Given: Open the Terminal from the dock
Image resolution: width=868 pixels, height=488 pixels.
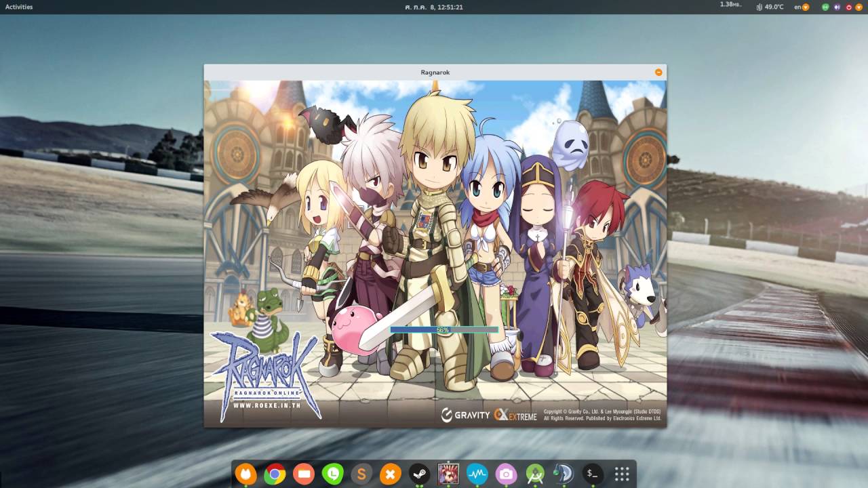Looking at the screenshot, I should (593, 474).
